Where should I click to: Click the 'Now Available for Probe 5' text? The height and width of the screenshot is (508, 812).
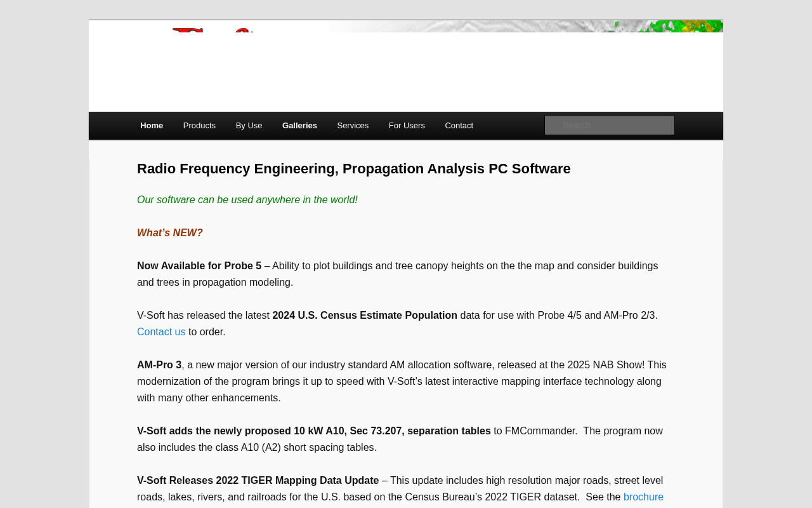click(199, 266)
